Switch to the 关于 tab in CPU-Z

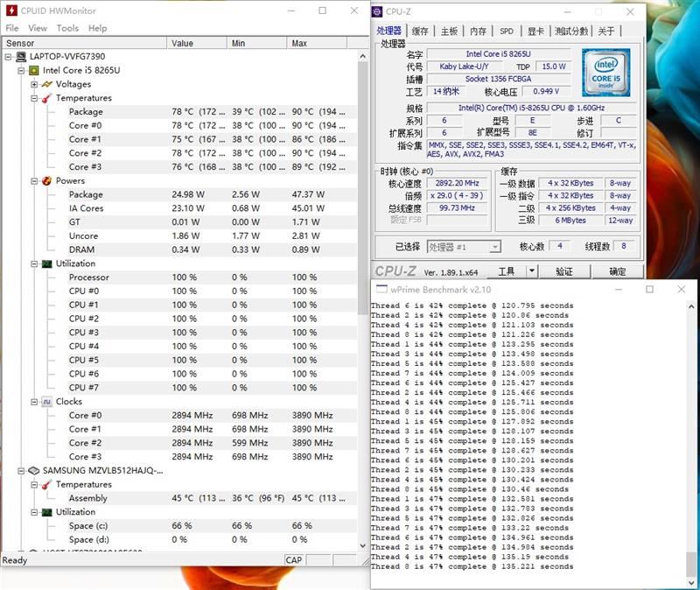click(606, 31)
